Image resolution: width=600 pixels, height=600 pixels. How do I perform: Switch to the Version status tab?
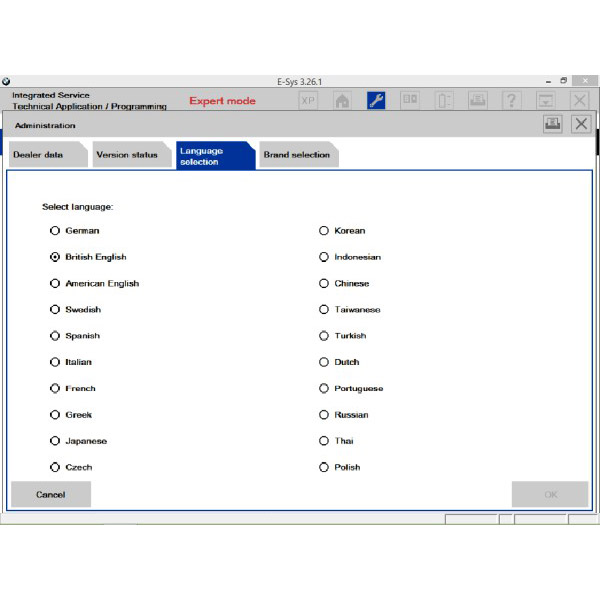pyautogui.click(x=127, y=155)
